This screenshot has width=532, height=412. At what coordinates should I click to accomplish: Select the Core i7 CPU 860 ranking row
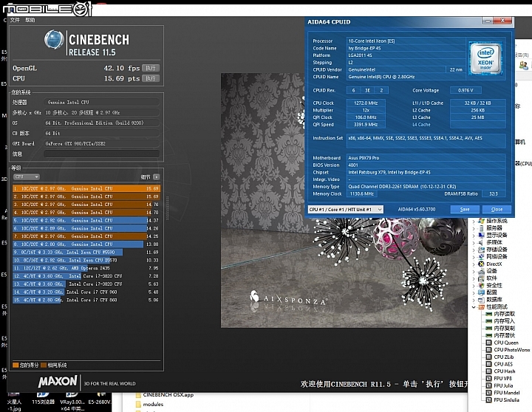(x=86, y=300)
